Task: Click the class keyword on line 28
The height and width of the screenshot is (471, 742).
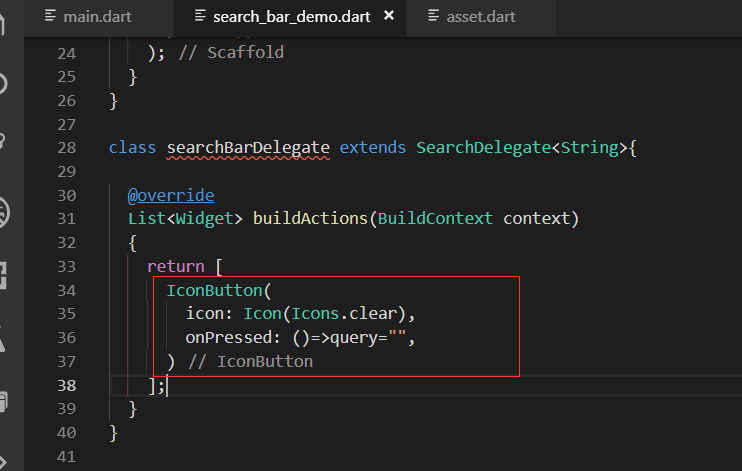Action: pyautogui.click(x=132, y=148)
